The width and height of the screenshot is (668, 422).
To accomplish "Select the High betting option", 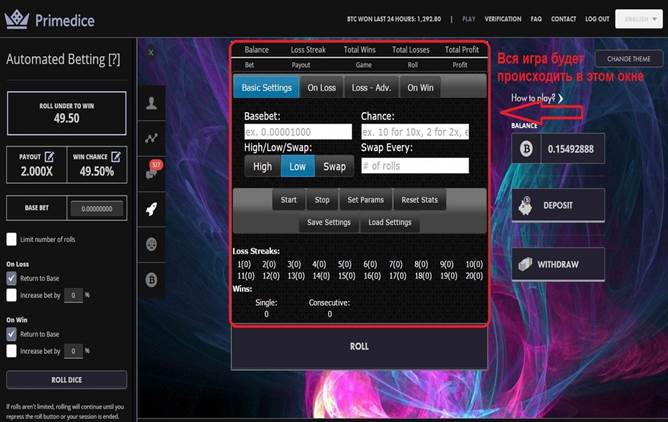I will [262, 166].
